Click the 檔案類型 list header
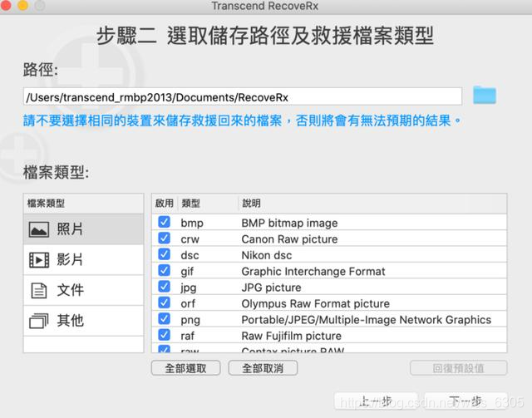Image resolution: width=532 pixels, height=418 pixels. pos(83,204)
